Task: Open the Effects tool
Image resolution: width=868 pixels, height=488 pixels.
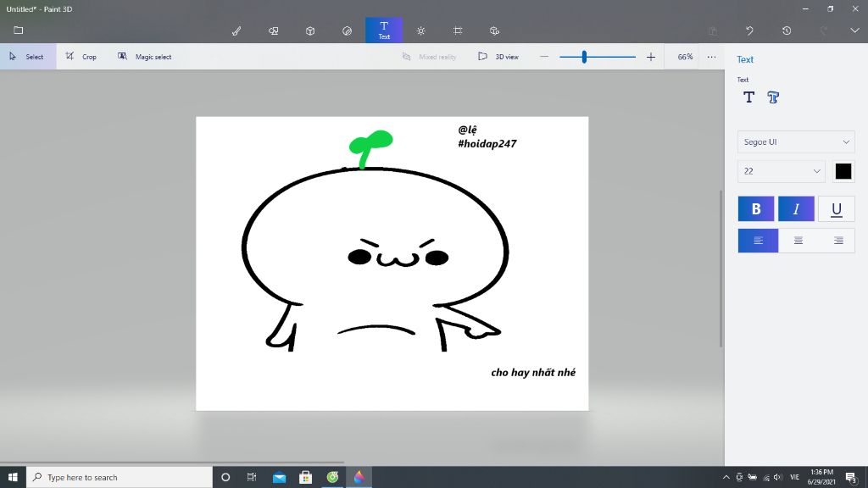Action: [x=420, y=31]
